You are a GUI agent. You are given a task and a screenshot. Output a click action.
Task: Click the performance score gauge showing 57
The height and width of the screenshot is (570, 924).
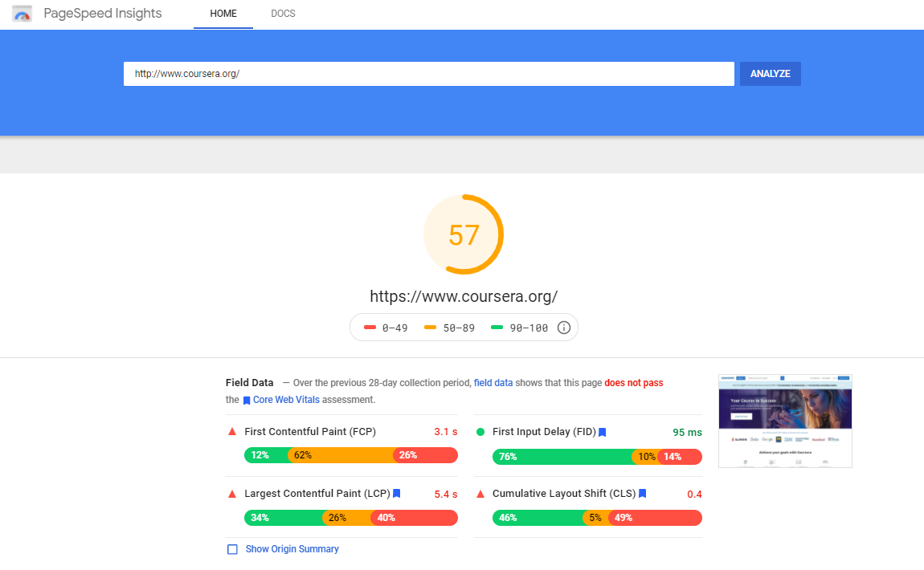coord(464,234)
